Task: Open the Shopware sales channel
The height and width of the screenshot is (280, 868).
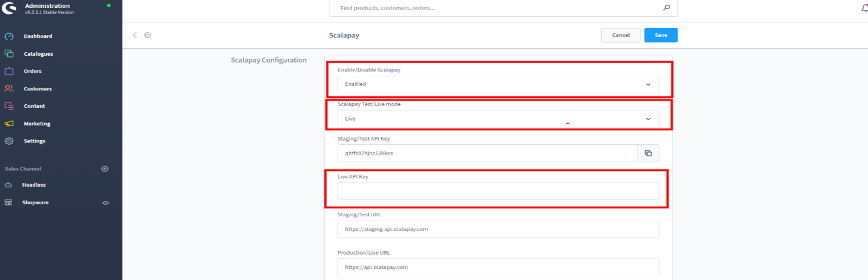Action: tap(35, 202)
